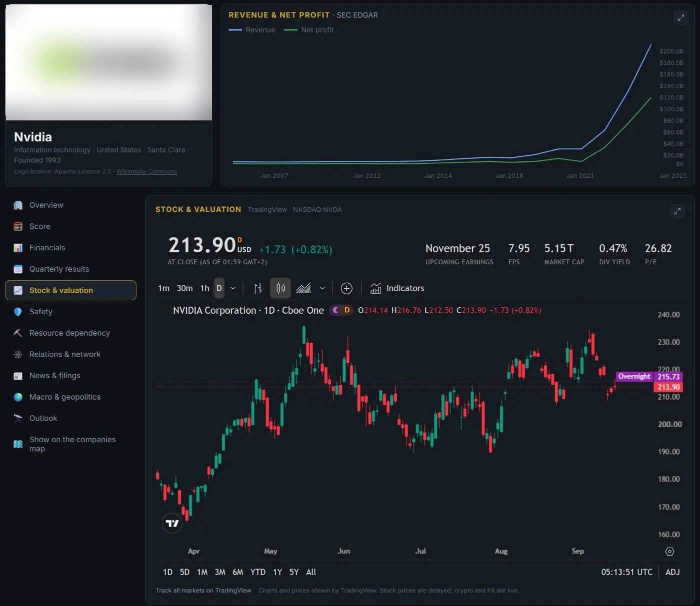The image size is (700, 606).
Task: Click the Outlook telescope icon
Action: [18, 418]
